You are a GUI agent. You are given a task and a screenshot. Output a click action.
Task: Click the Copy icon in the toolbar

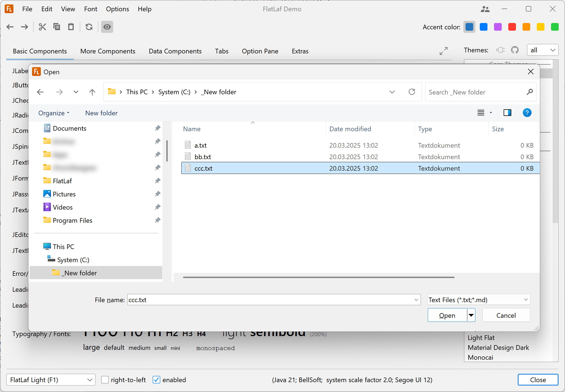coord(57,27)
